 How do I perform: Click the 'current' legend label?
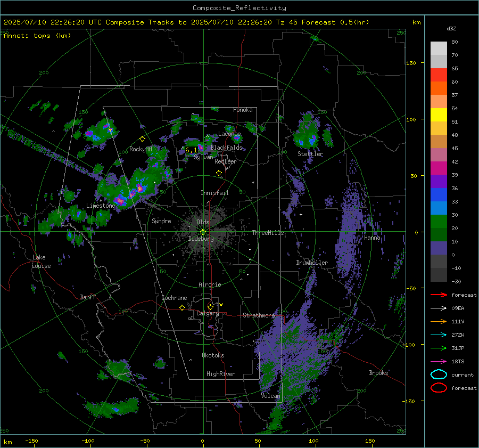pos(462,375)
